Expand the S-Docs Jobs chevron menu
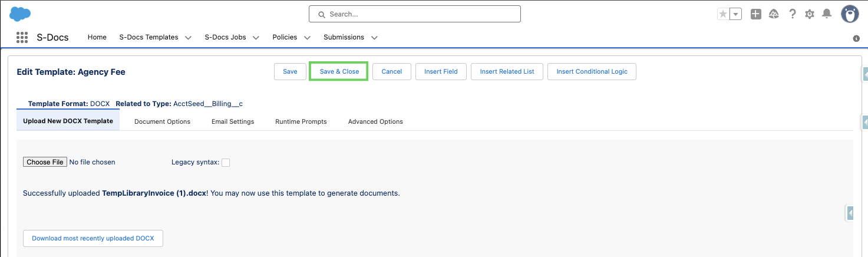868x257 pixels. coord(256,38)
